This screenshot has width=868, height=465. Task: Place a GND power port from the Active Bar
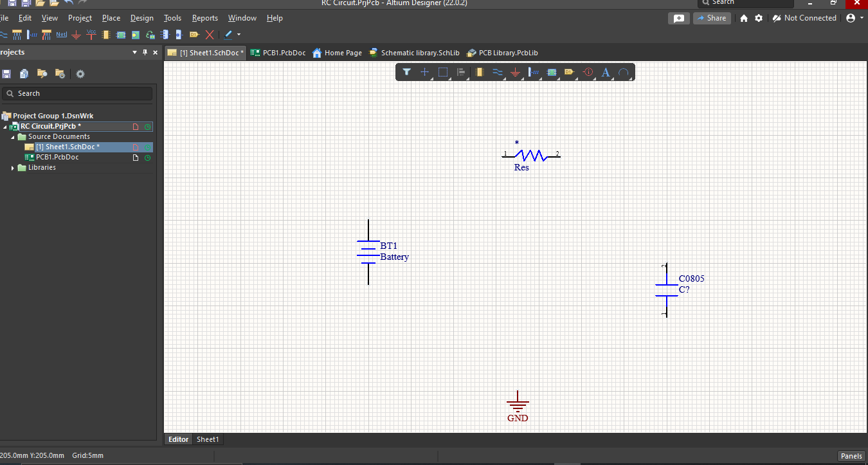(515, 72)
